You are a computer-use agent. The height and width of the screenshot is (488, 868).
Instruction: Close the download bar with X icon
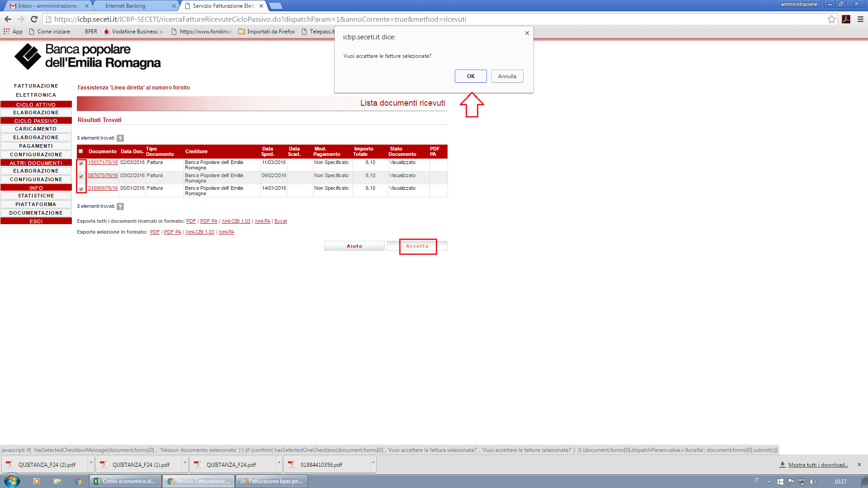point(859,465)
